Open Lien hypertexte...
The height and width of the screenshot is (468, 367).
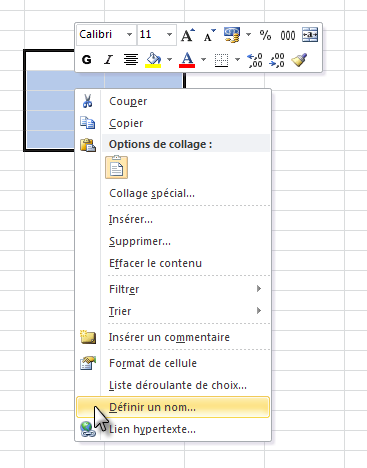(x=173, y=429)
